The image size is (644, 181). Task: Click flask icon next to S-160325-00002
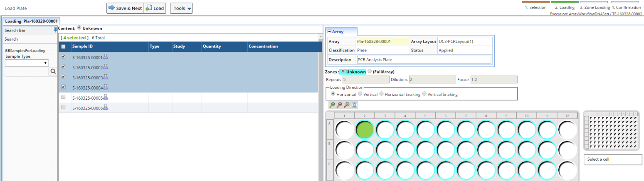click(x=106, y=67)
